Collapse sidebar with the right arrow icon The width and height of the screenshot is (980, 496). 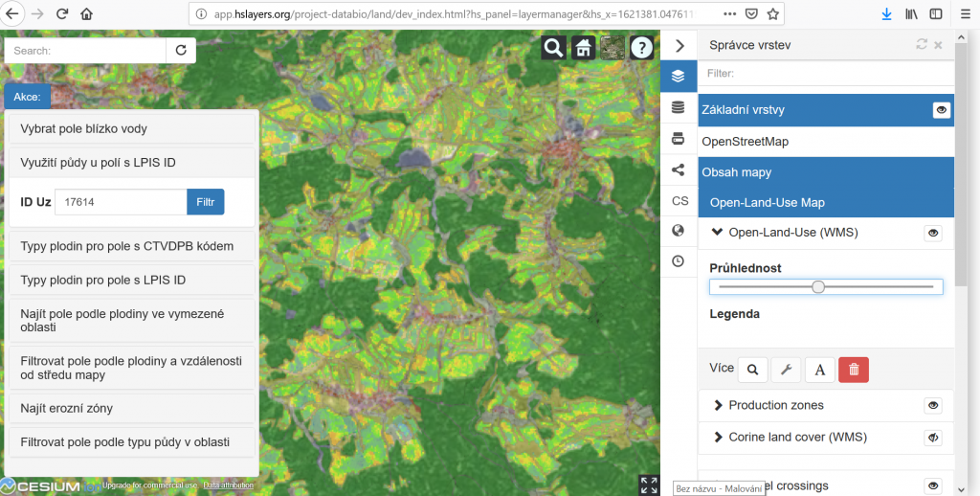pos(680,46)
